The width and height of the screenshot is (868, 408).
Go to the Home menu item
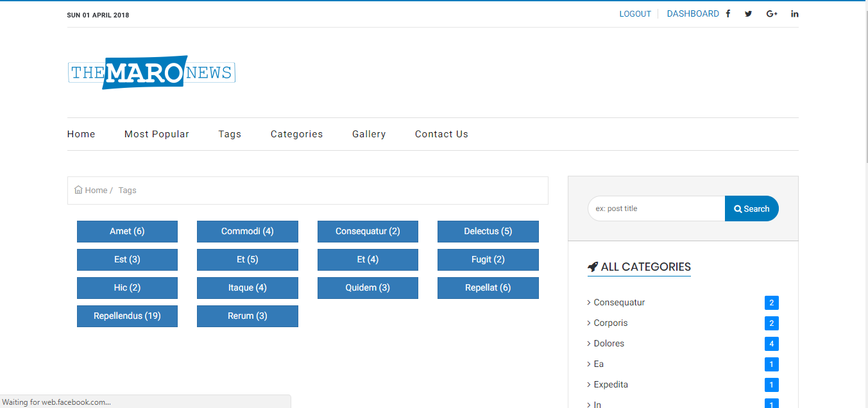pos(81,134)
